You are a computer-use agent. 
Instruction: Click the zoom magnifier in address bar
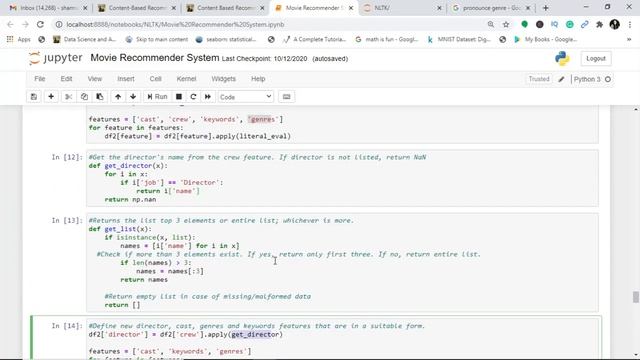click(491, 24)
